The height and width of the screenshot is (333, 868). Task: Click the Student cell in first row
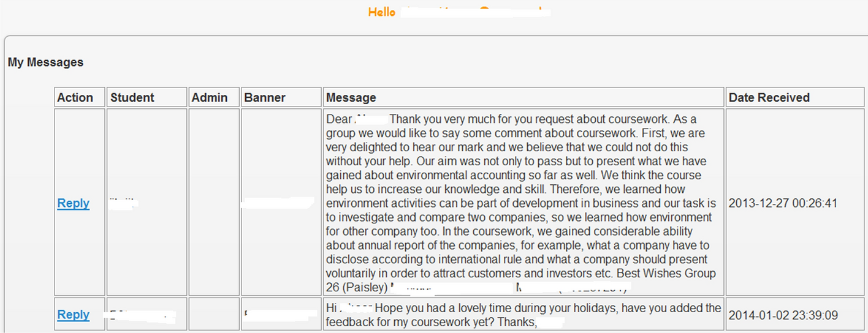click(x=147, y=203)
